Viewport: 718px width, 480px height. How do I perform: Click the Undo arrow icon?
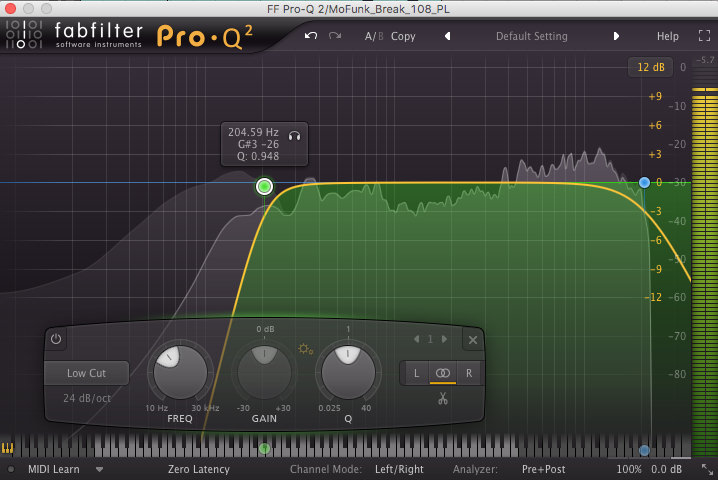311,36
